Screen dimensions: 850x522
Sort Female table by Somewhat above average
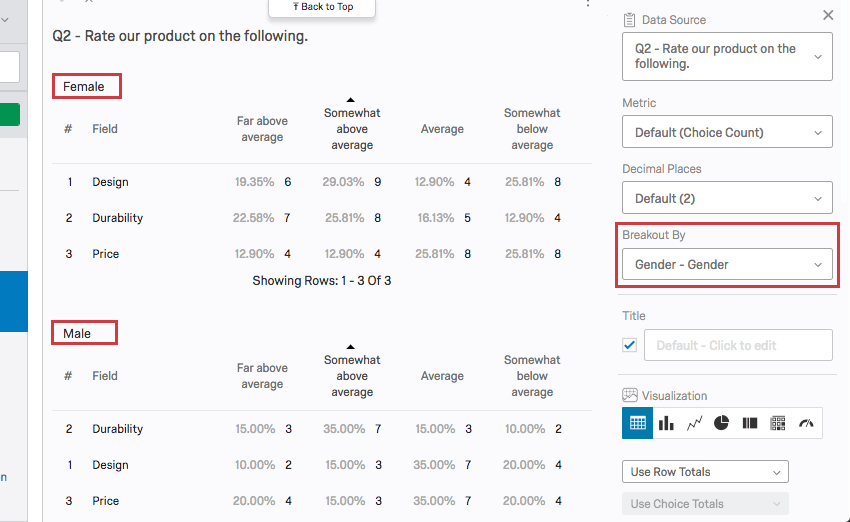352,128
